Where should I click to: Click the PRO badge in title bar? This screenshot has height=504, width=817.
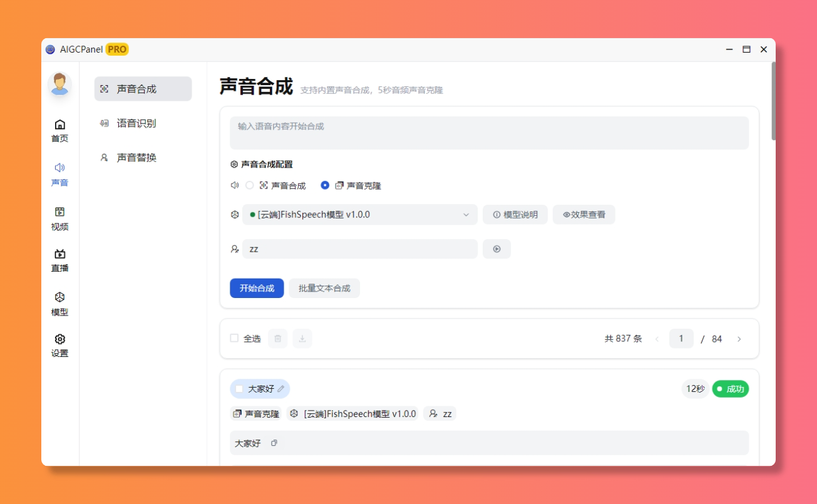(x=117, y=49)
